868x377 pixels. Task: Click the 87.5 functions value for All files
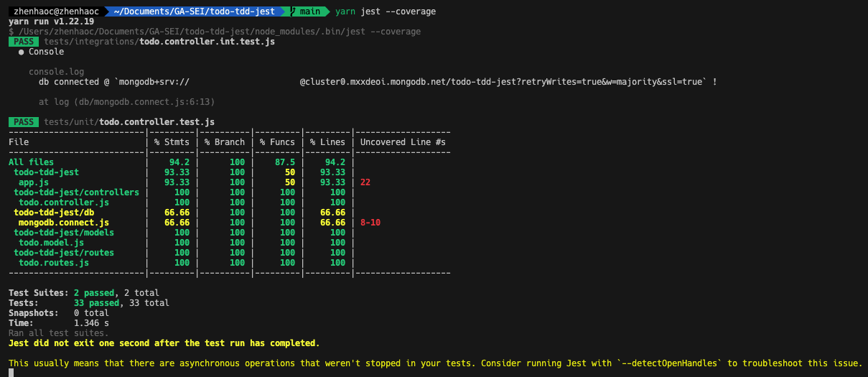pyautogui.click(x=285, y=162)
